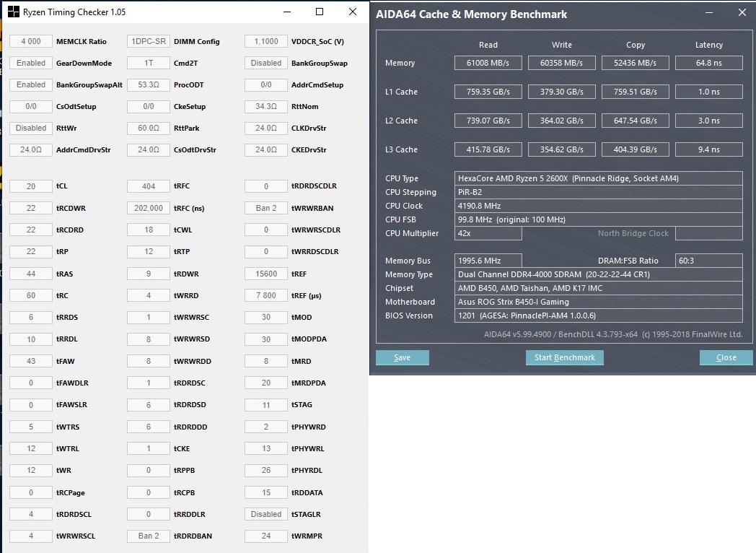This screenshot has height=553, width=756.
Task: Click the GearDownMode Enabled field
Action: (x=31, y=64)
